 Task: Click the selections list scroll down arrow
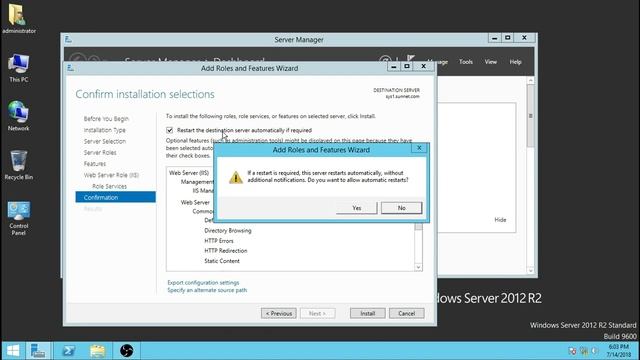point(418,267)
